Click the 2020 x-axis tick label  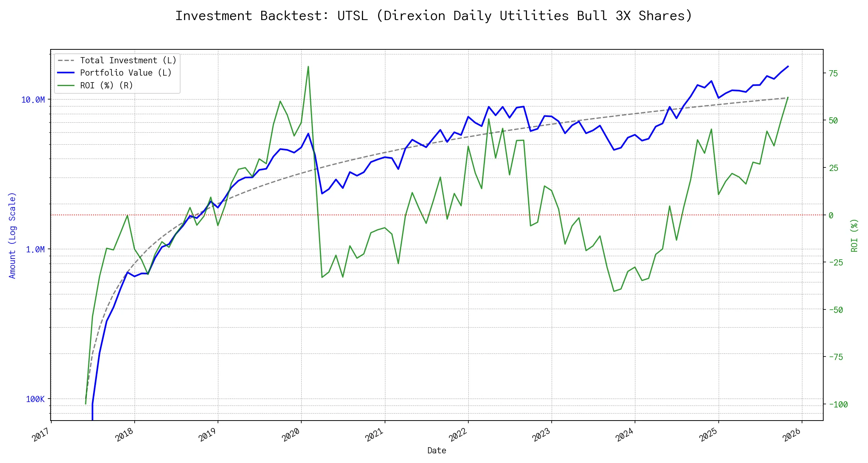pyautogui.click(x=291, y=435)
